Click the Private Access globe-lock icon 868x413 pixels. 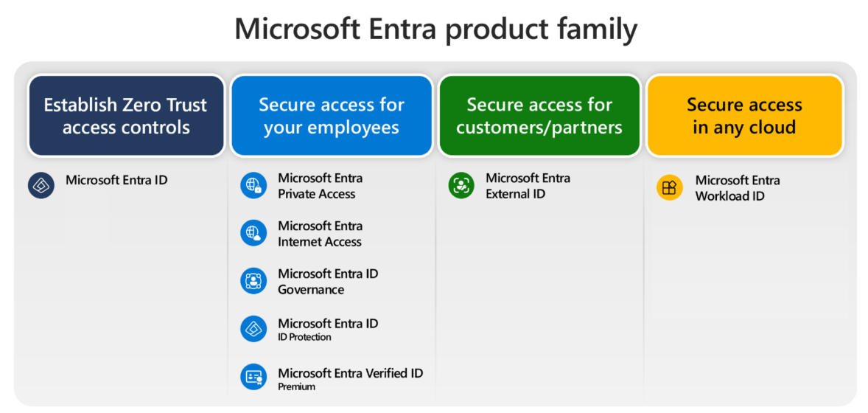pyautogui.click(x=253, y=186)
